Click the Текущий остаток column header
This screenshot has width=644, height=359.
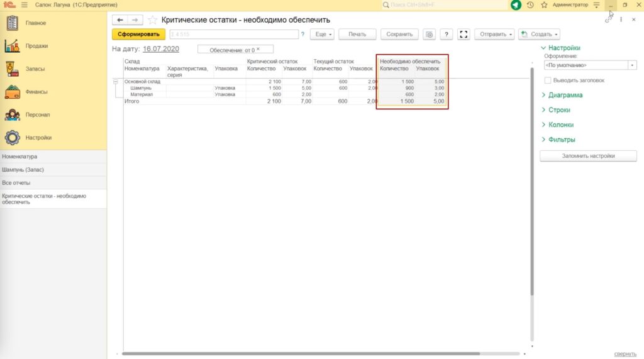tap(333, 62)
